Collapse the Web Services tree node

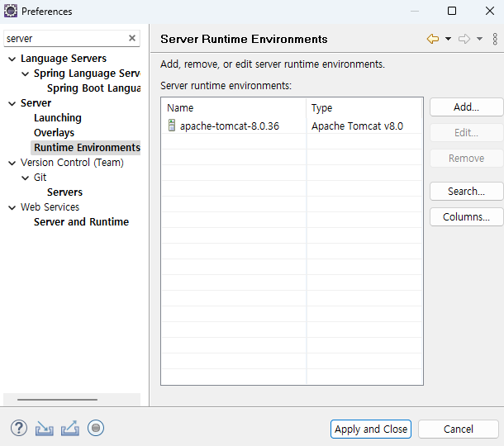pyautogui.click(x=12, y=207)
